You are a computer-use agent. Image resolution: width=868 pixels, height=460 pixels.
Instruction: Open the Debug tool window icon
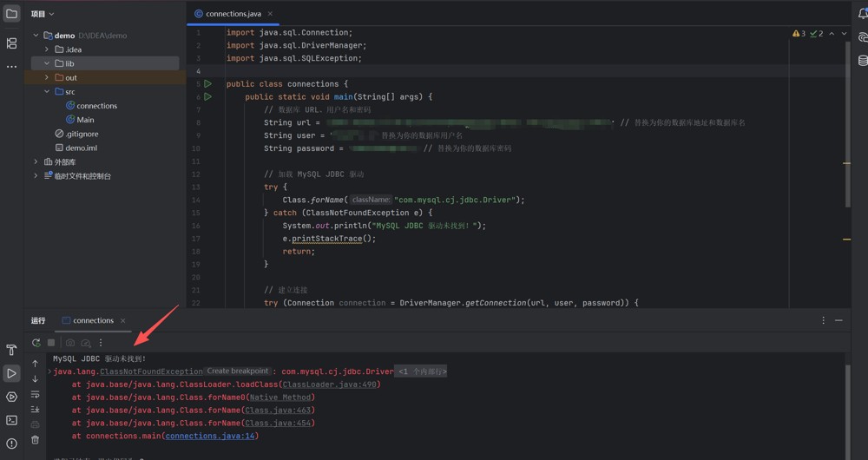pyautogui.click(x=11, y=397)
